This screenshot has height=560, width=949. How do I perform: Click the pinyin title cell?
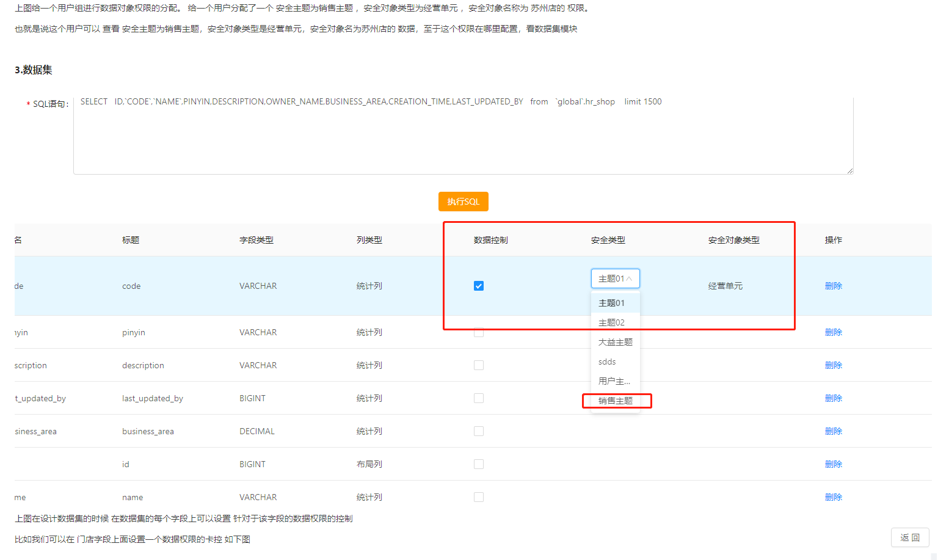click(134, 332)
